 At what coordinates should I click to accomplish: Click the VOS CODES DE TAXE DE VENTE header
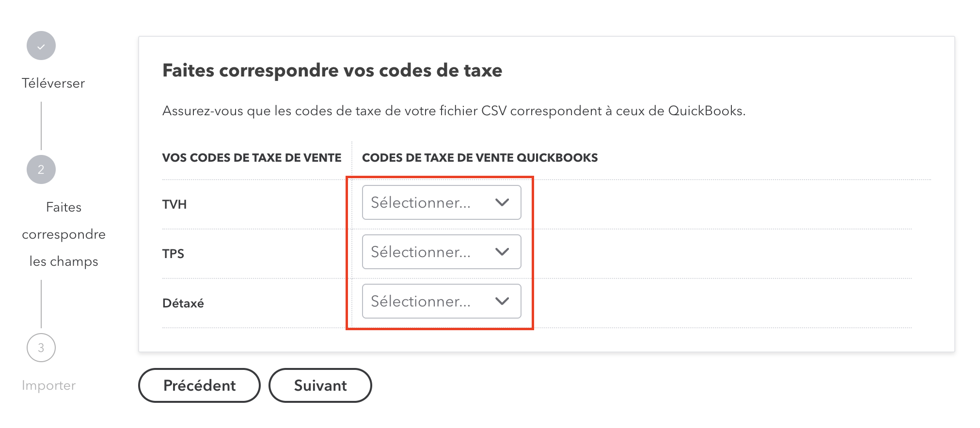252,157
